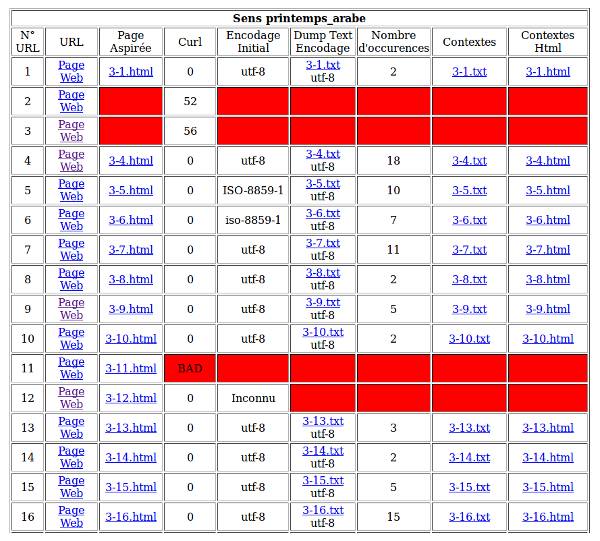
Task: Open Contextes Html 3-16.html
Action: point(548,517)
